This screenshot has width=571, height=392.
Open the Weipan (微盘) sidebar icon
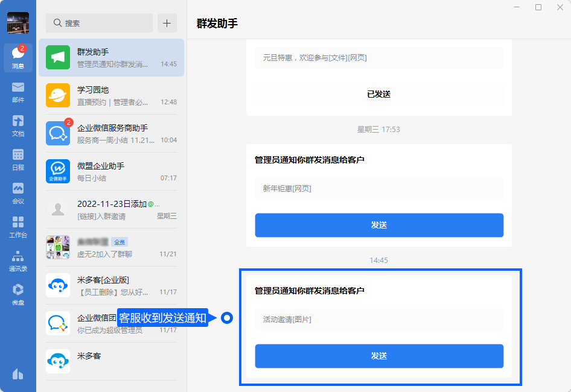[x=18, y=295]
